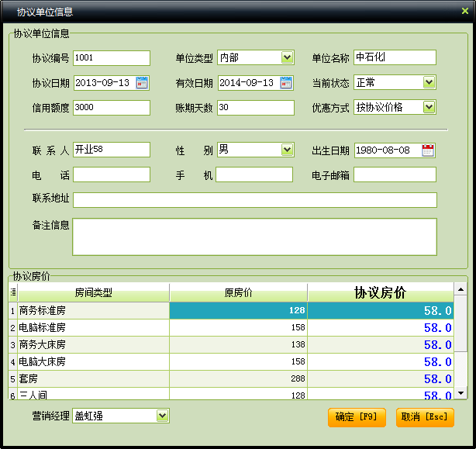The height and width of the screenshot is (449, 476).
Task: Open calendar picker for 有效日期
Action: [286, 83]
